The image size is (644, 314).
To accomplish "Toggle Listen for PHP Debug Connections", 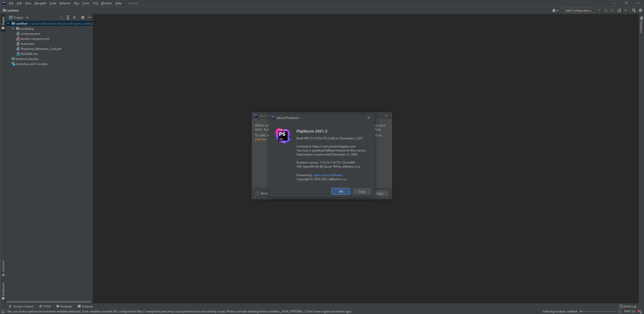I will click(x=619, y=10).
